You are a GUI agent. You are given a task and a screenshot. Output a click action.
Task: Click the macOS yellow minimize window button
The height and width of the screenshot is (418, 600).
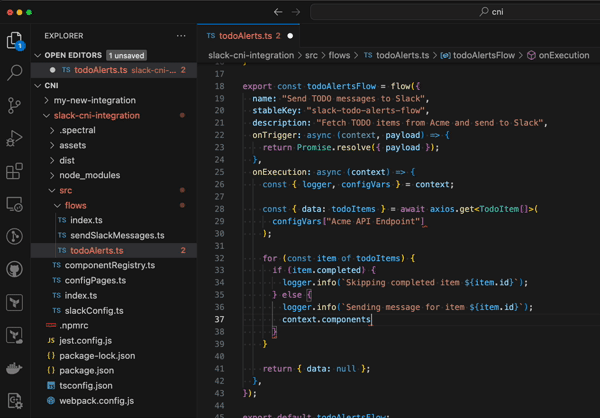click(20, 13)
